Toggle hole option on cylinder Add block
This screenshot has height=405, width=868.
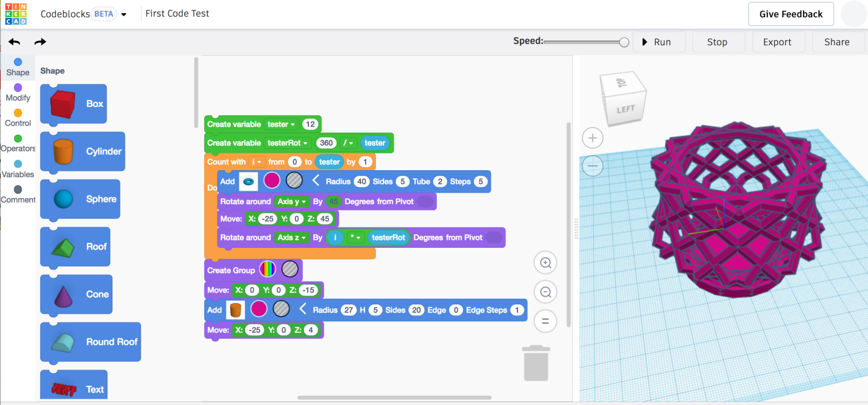tap(281, 309)
